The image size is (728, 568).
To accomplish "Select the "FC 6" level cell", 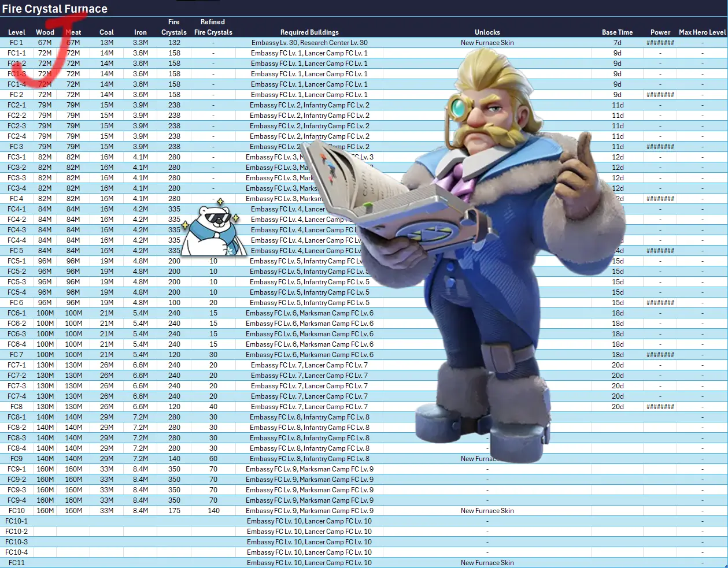I will point(17,303).
